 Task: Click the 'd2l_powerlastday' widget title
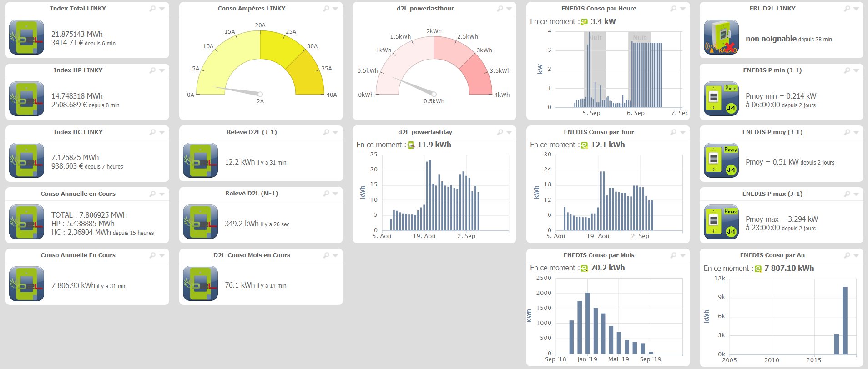tap(425, 132)
